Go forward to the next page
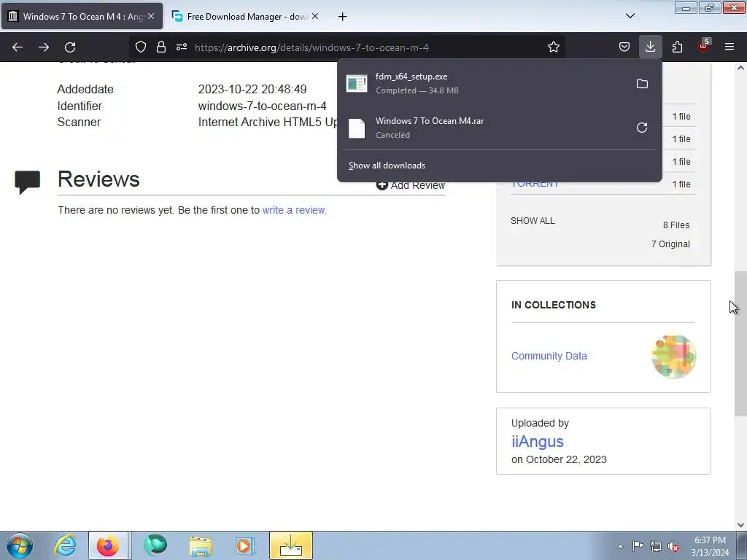This screenshot has height=560, width=747. (x=44, y=47)
